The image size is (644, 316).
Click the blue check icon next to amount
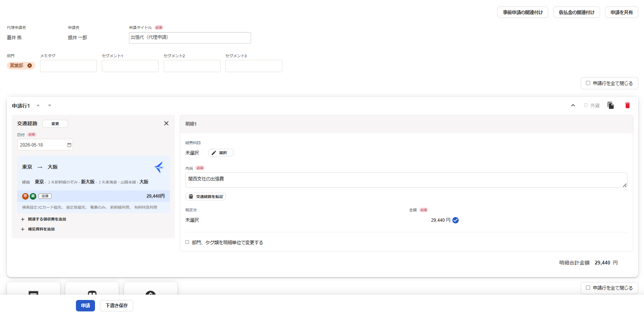click(456, 220)
